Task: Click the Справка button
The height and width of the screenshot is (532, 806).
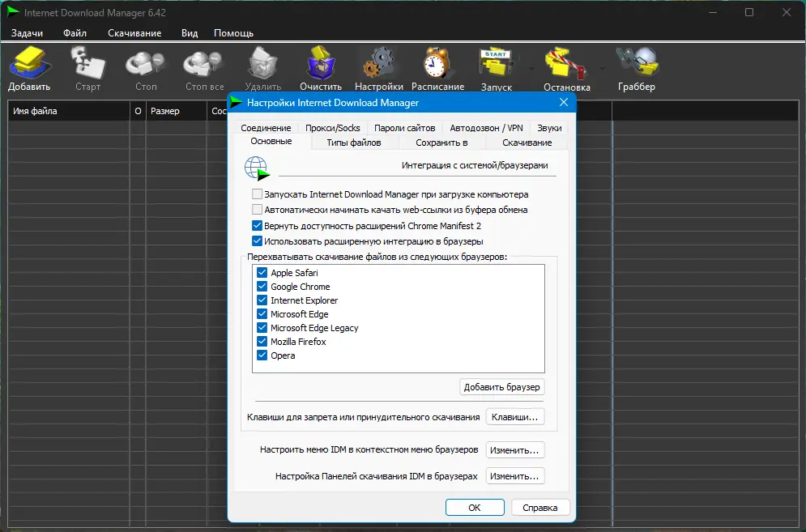Action: coord(540,508)
